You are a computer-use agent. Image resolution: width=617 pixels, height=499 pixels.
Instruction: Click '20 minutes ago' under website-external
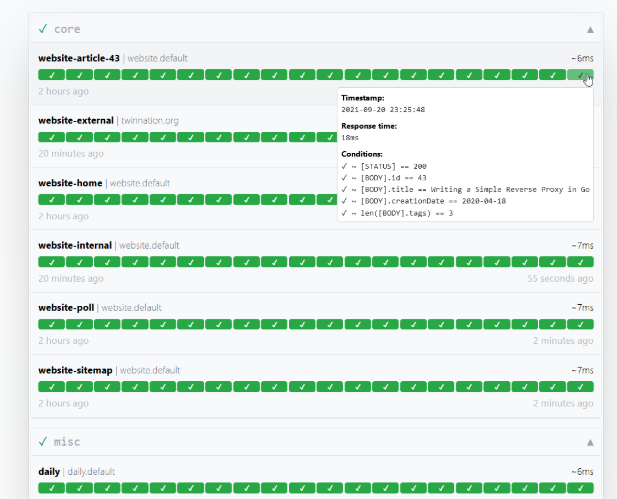pyautogui.click(x=71, y=153)
